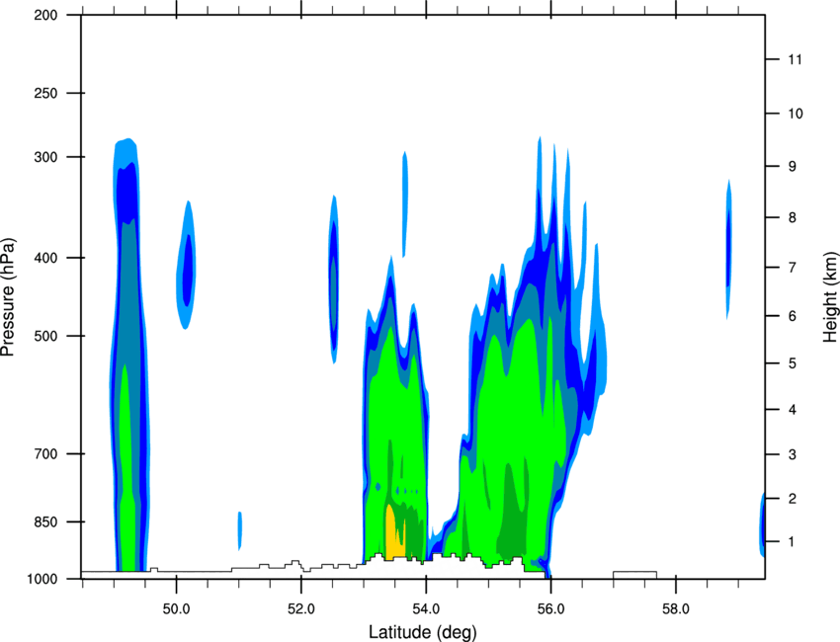The height and width of the screenshot is (642, 840).
Task: Click the terrain box between 57 and 57.7 latitude
Action: click(634, 575)
